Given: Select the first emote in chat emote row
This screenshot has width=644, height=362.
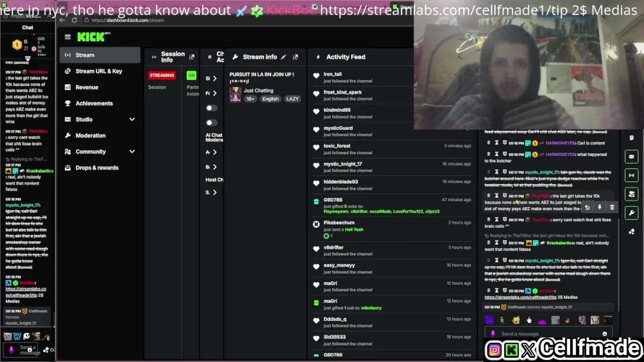Looking at the screenshot, I should point(490,320).
